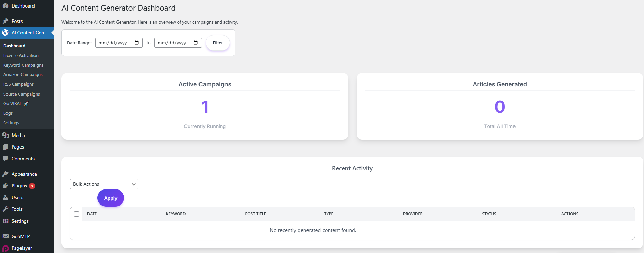
Task: Click the Tools wrench icon
Action: coord(5,209)
